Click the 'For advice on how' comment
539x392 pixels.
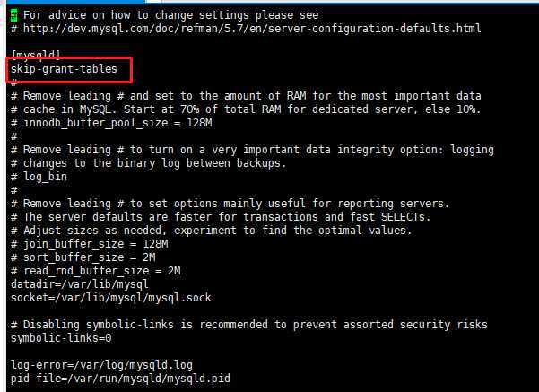[170, 15]
